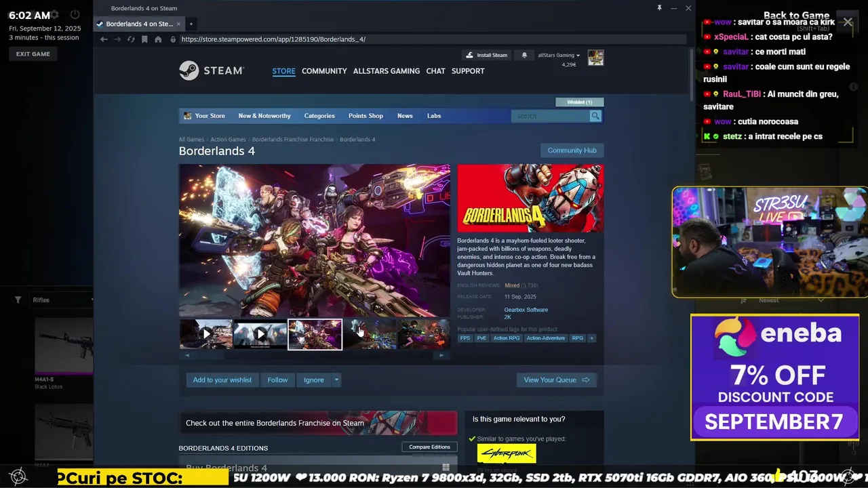The width and height of the screenshot is (868, 488).
Task: Switch to the STORE tab
Action: click(284, 71)
